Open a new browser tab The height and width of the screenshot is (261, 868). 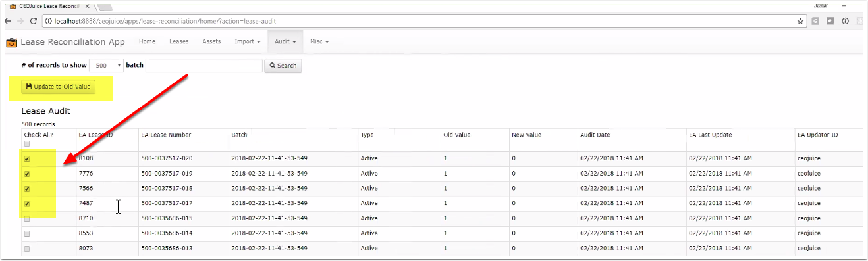[x=105, y=7]
